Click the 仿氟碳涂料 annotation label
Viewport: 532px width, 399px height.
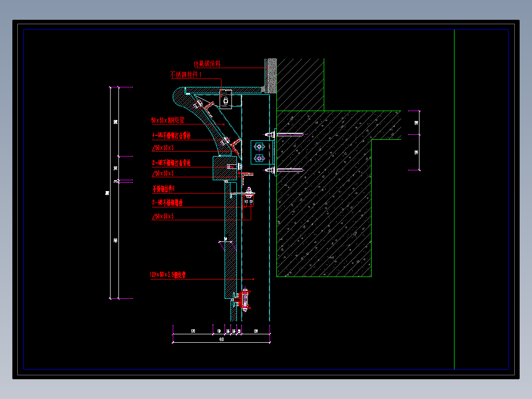tap(207, 64)
